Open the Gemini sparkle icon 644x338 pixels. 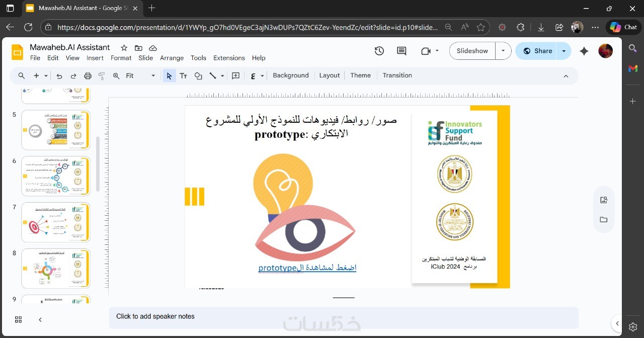[584, 51]
